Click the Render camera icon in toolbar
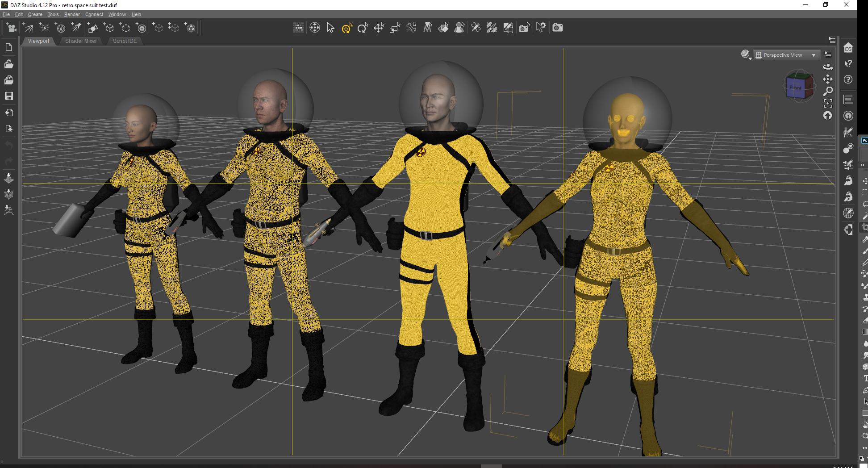Image resolution: width=868 pixels, height=468 pixels. click(558, 28)
